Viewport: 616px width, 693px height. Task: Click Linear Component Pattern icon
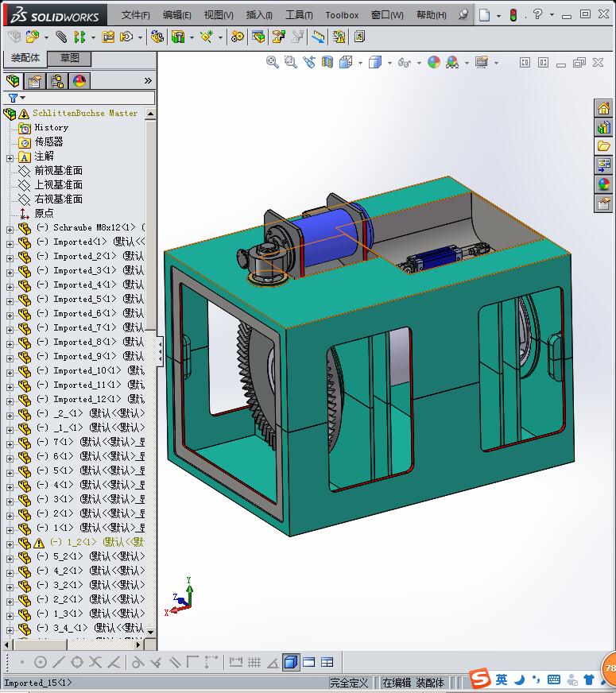(x=79, y=37)
